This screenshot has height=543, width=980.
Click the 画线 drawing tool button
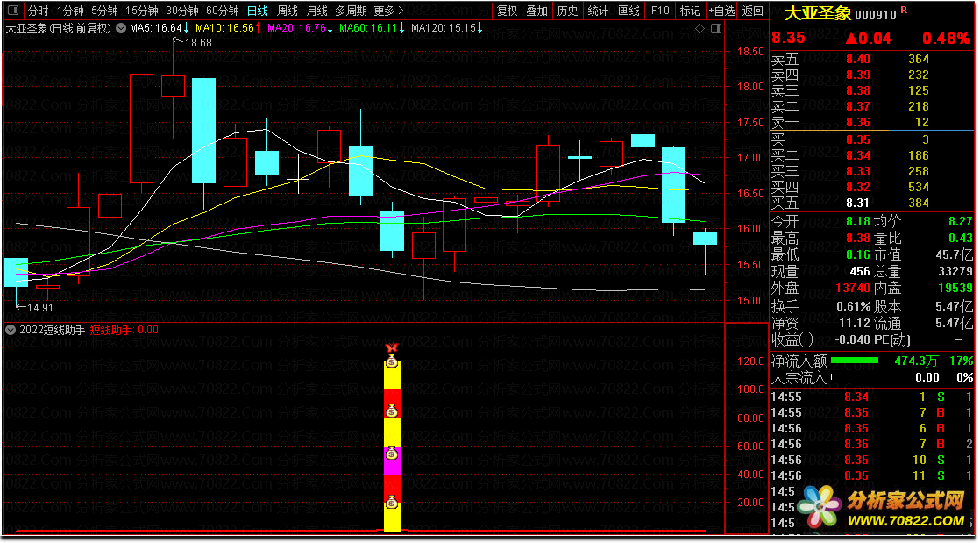pyautogui.click(x=628, y=11)
